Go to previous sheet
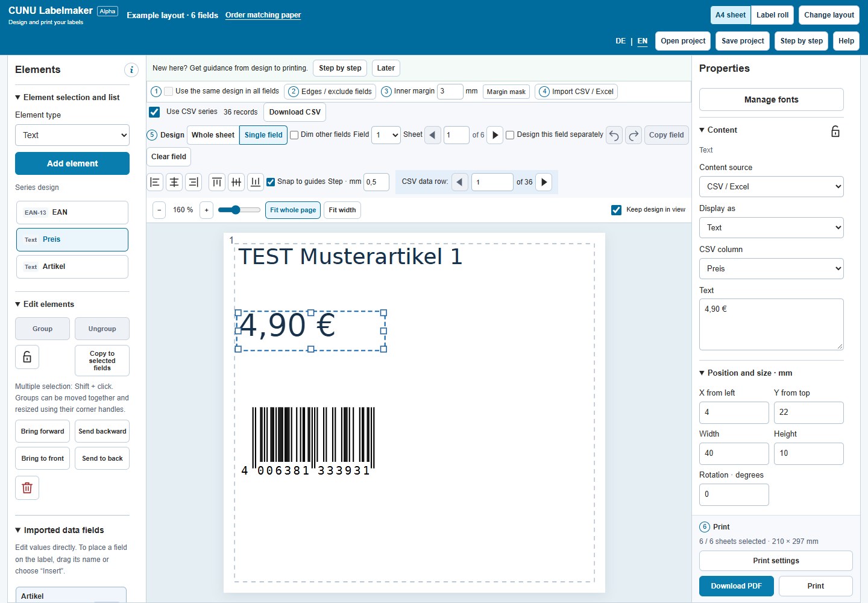This screenshot has height=603, width=868. (433, 135)
